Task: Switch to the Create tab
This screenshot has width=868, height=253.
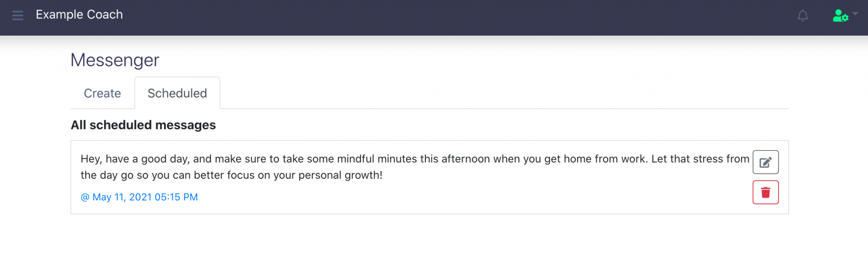Action: pyautogui.click(x=102, y=93)
